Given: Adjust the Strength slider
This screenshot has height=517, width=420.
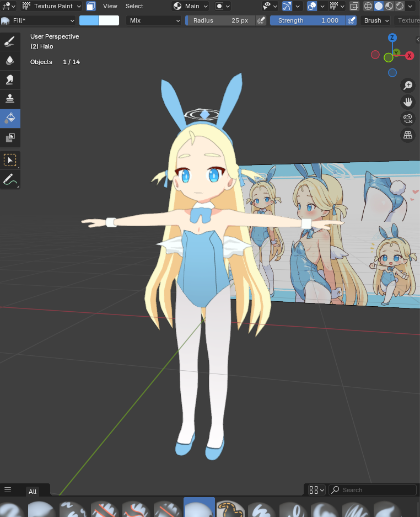Looking at the screenshot, I should coord(308,20).
